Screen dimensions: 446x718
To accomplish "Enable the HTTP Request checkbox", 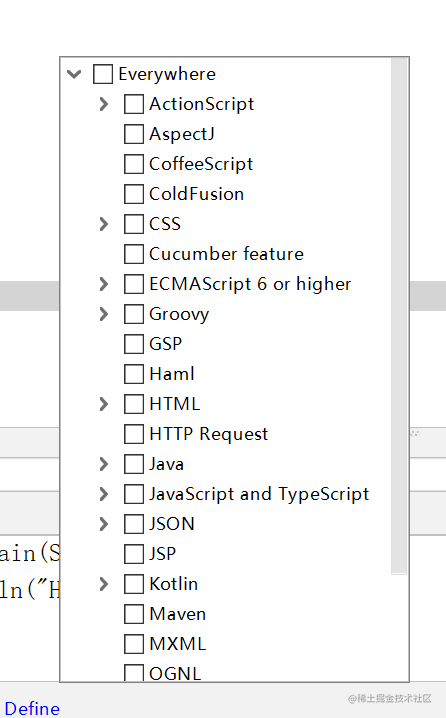I will coord(134,434).
